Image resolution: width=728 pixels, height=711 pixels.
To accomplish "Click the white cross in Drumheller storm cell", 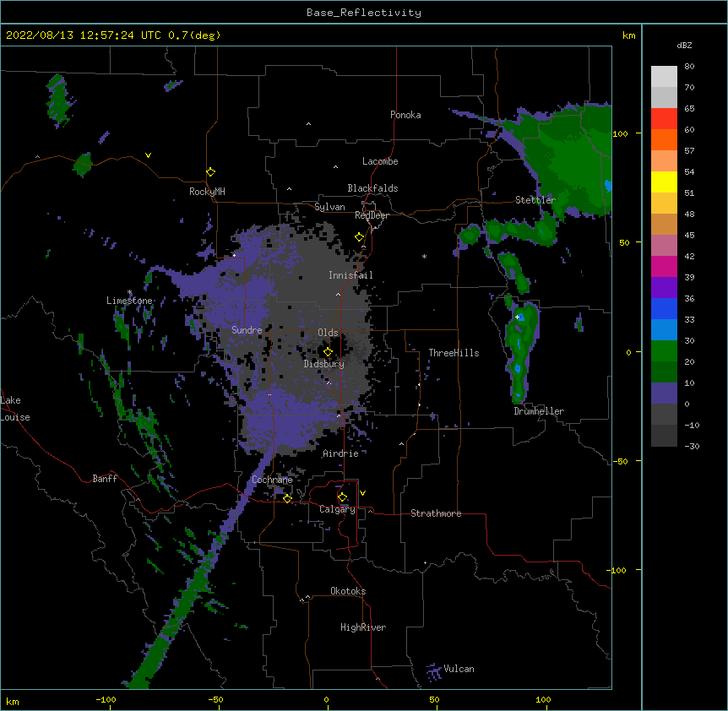I will 517,318.
